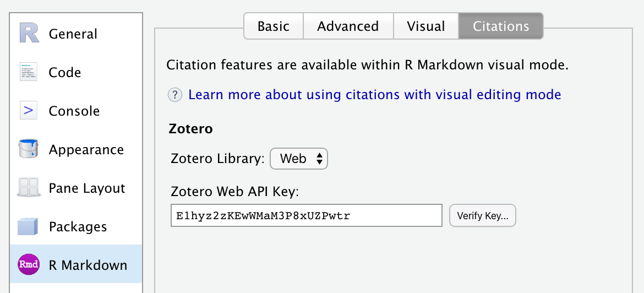Click the Code section document icon
The width and height of the screenshot is (644, 293).
pyautogui.click(x=28, y=72)
